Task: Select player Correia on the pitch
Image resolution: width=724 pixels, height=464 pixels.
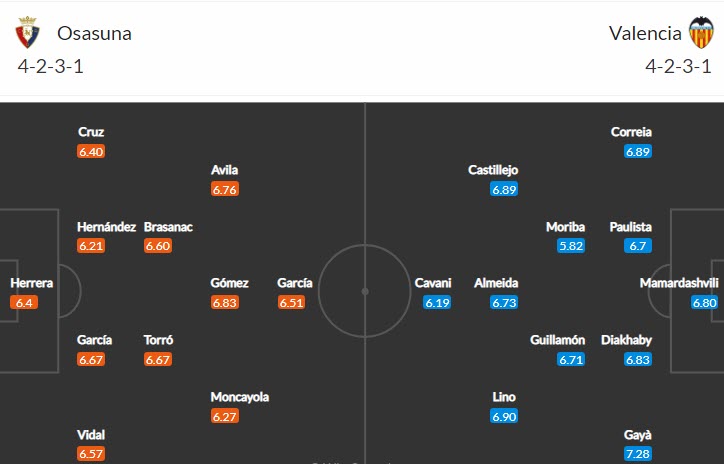Action: click(x=631, y=132)
